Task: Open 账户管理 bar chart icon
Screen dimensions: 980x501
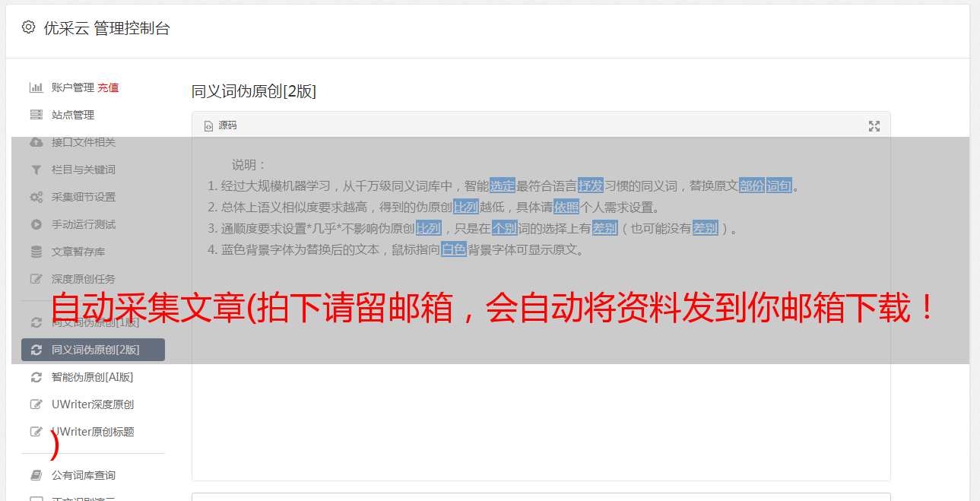Action: click(x=36, y=87)
